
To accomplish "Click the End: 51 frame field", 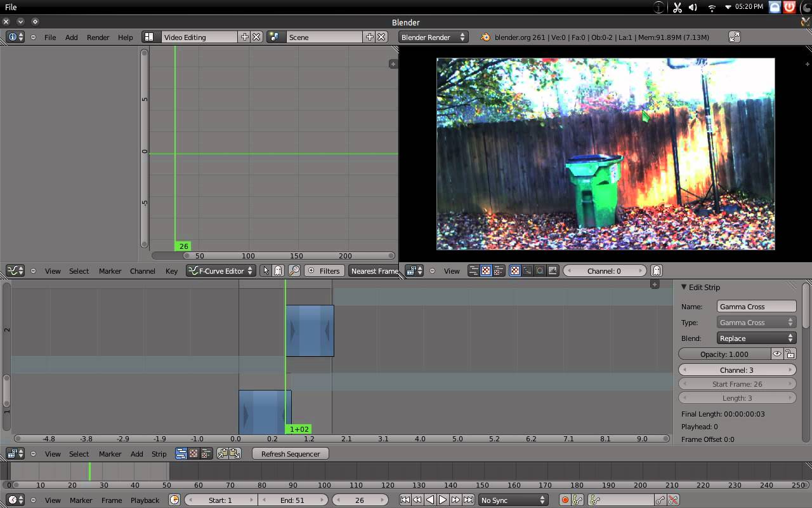I will pos(292,500).
